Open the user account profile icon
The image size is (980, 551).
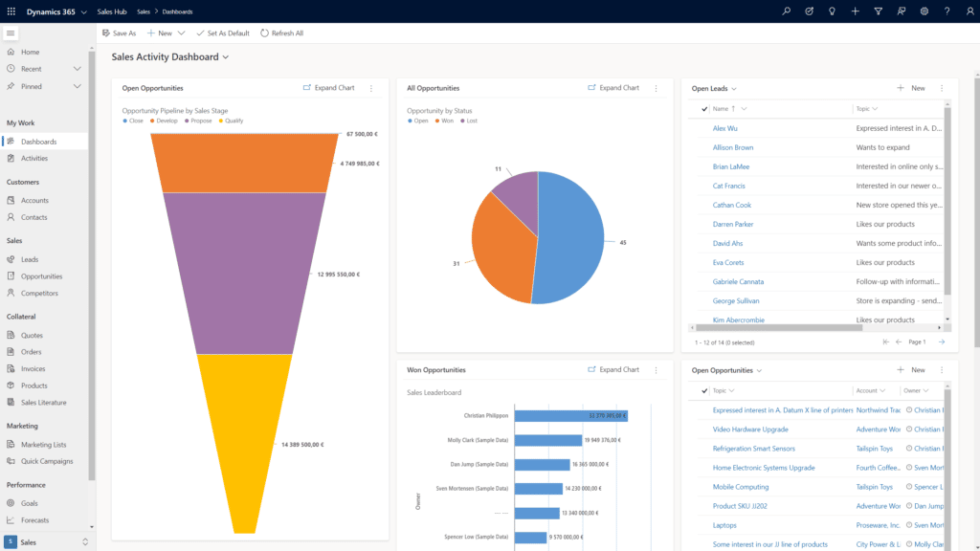click(970, 11)
